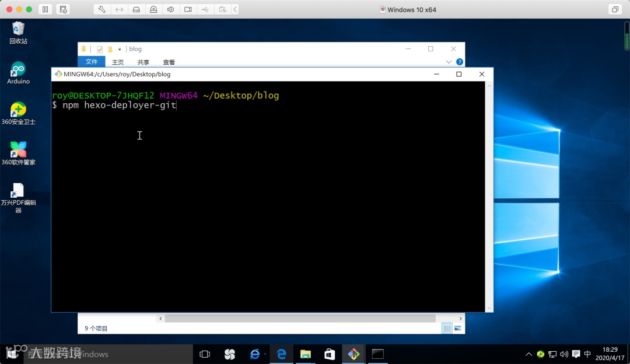Click the Windows taskbar search box
Screen dimensions: 630x364
tap(108, 354)
